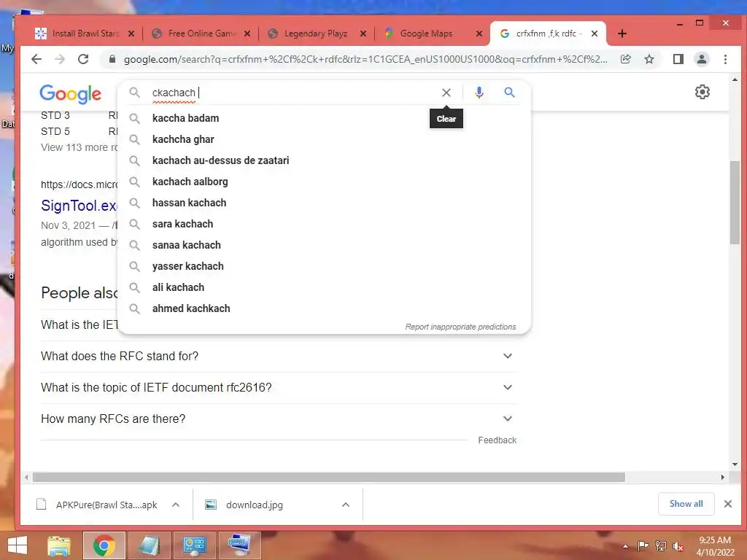747x560 pixels.
Task: Choose suggestion 'yasser kachach'
Action: tap(324, 266)
